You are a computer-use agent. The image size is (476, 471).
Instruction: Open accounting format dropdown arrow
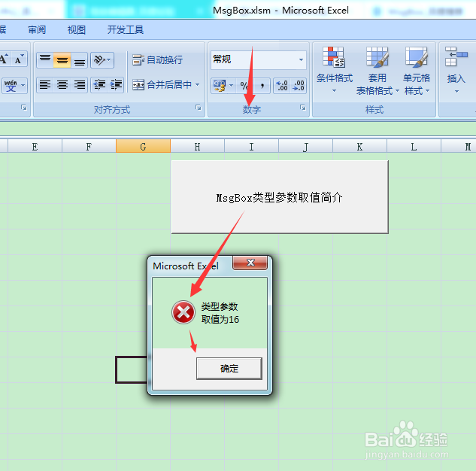click(231, 86)
